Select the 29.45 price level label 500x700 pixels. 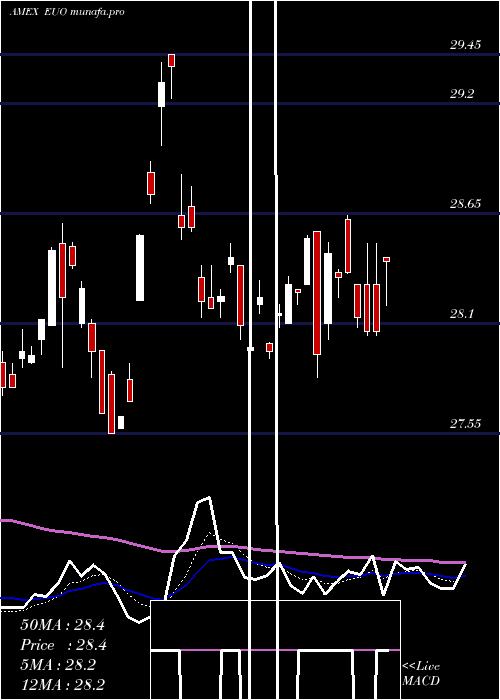(465, 45)
